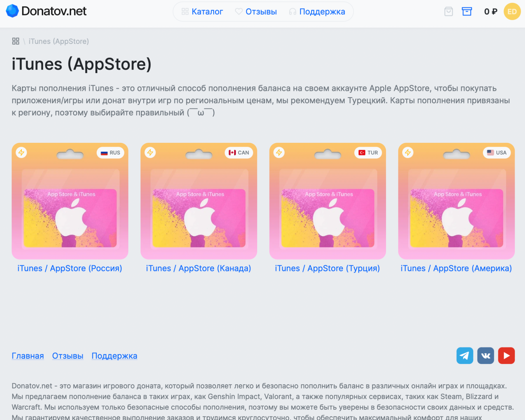Open the Turkey iTunes card thumbnail

pyautogui.click(x=328, y=201)
